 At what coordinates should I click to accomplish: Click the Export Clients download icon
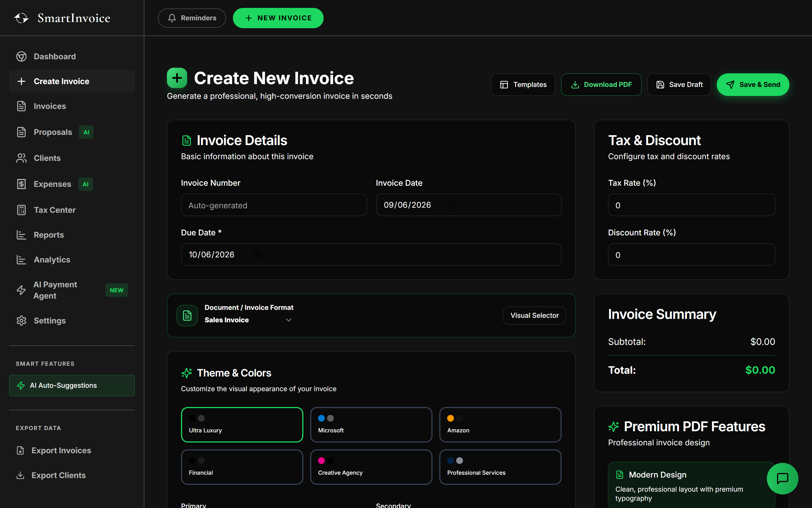(x=21, y=475)
